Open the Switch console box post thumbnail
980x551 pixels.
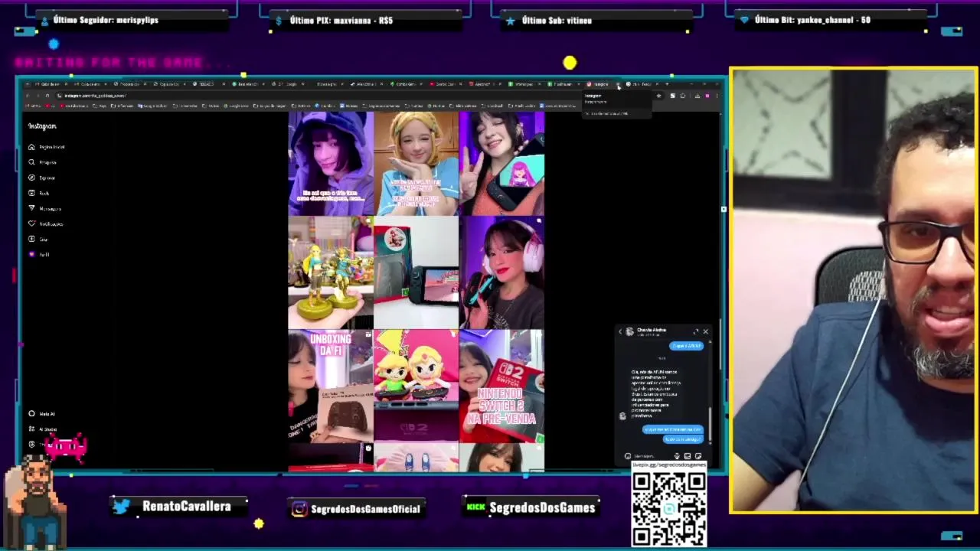tap(416, 272)
